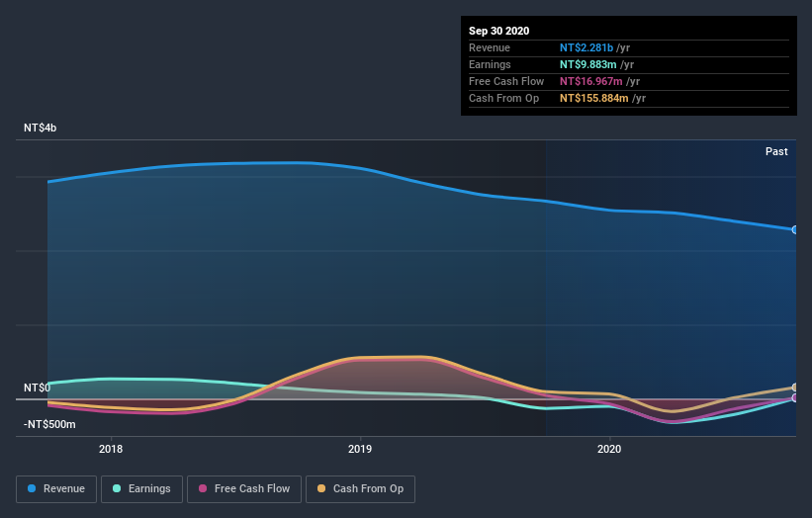The height and width of the screenshot is (518, 812).
Task: Click the NT$155.884m cash from op value
Action: [594, 98]
